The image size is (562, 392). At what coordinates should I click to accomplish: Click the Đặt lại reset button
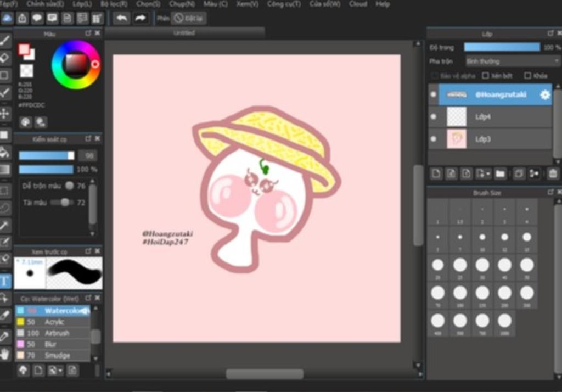click(189, 18)
